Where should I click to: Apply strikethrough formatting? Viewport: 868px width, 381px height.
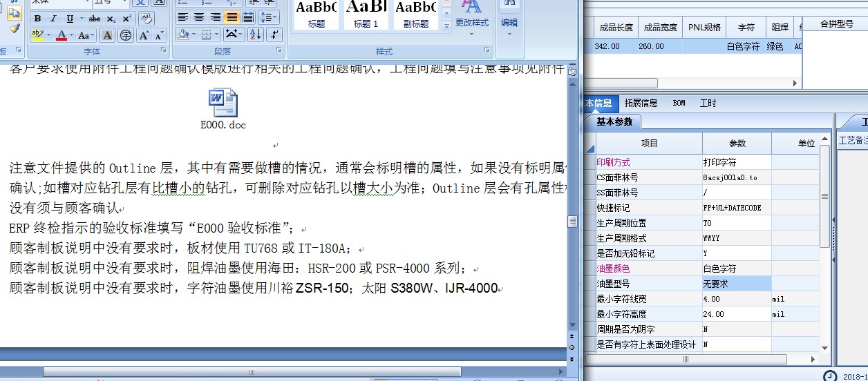tap(95, 19)
